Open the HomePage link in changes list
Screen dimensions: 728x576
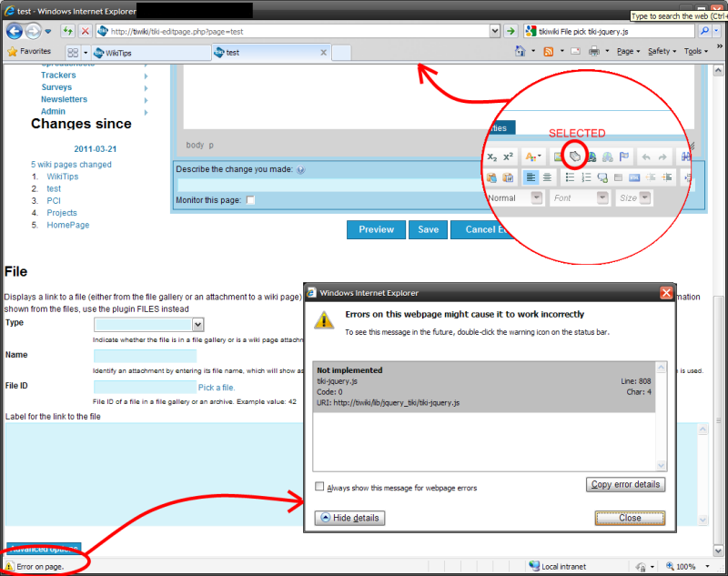pyautogui.click(x=67, y=225)
